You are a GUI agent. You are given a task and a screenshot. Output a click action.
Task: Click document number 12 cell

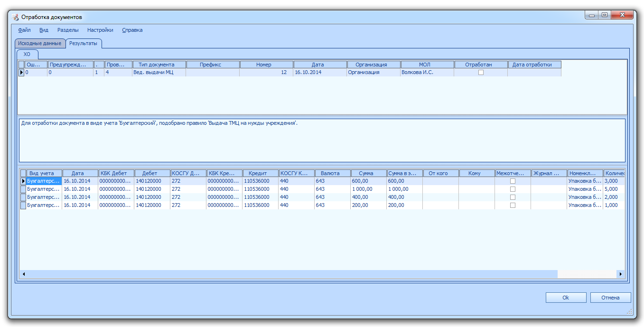(x=266, y=73)
